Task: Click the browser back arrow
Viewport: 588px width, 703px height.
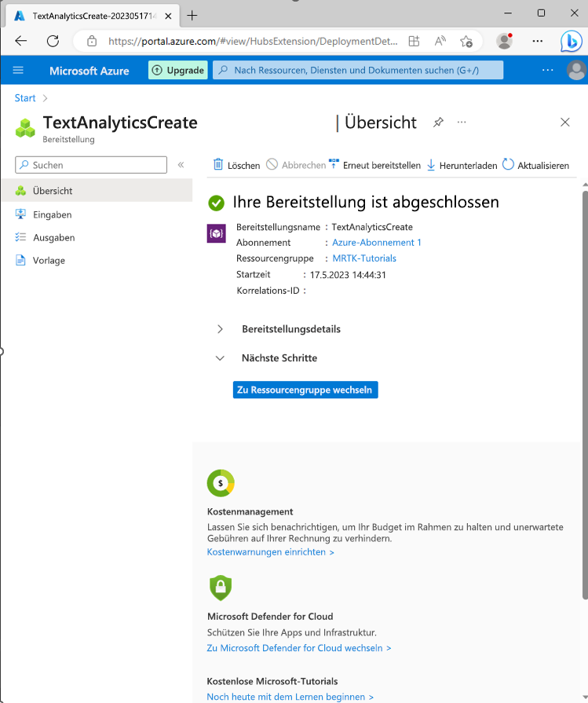Action: (21, 42)
